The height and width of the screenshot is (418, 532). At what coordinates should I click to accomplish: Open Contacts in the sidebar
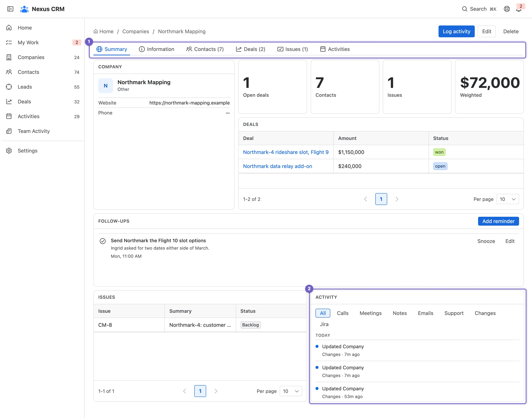pos(43,72)
